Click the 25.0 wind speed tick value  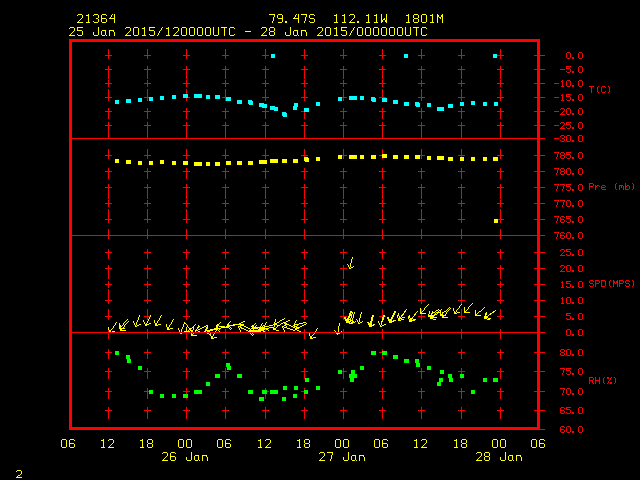click(571, 253)
